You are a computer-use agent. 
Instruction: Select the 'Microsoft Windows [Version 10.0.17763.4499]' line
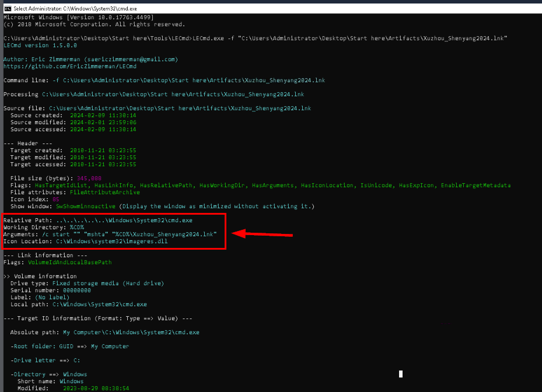[79, 17]
